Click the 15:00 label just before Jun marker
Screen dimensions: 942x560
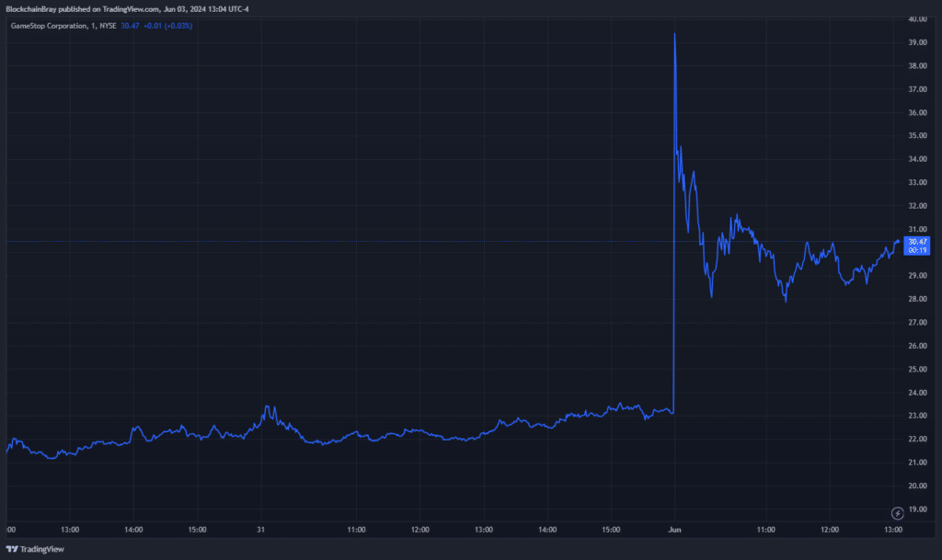click(611, 530)
